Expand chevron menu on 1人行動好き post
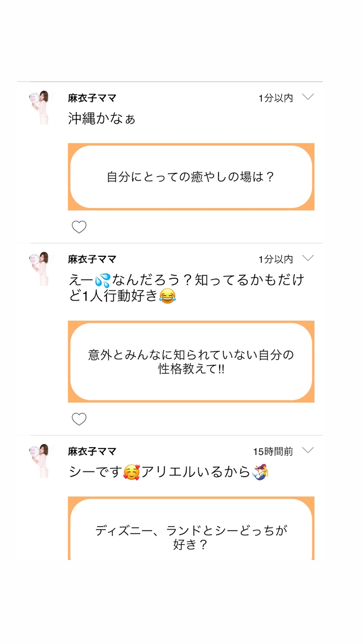This screenshot has height=644, width=362. pyautogui.click(x=308, y=258)
